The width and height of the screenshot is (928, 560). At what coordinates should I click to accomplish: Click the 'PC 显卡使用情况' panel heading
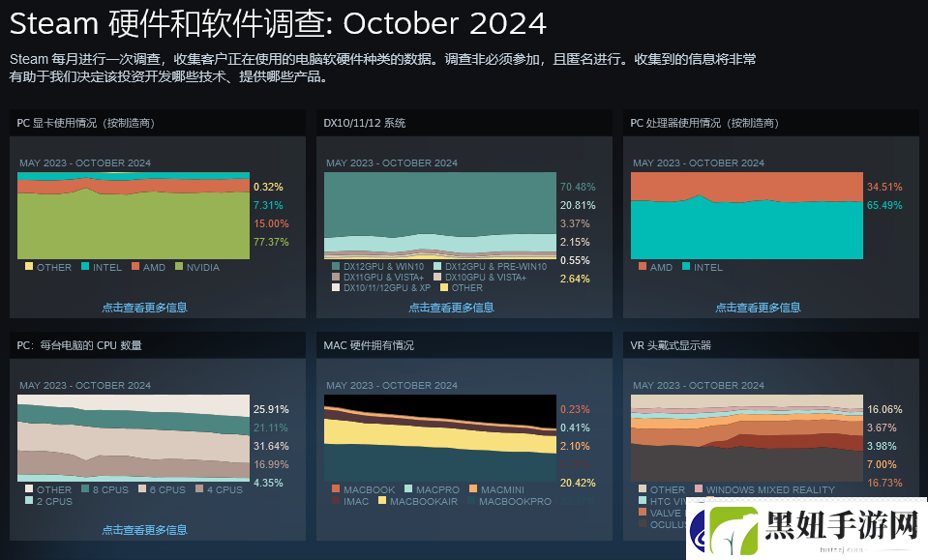tap(86, 123)
